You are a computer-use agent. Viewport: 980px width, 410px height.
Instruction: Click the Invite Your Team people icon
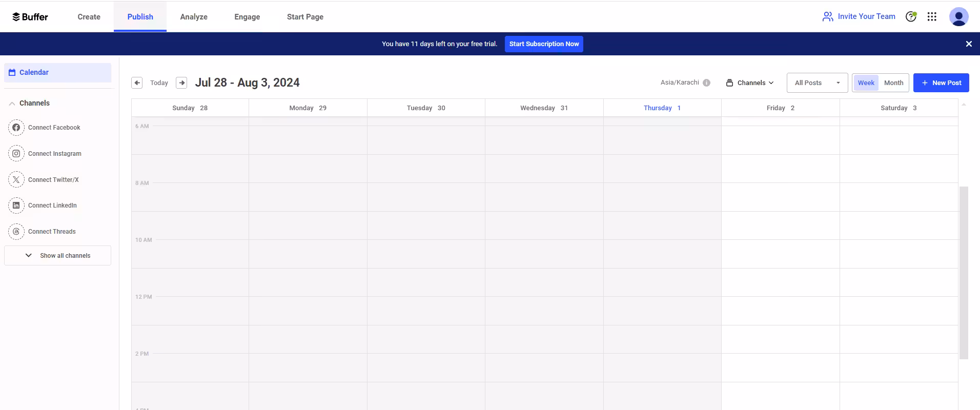click(x=827, y=16)
